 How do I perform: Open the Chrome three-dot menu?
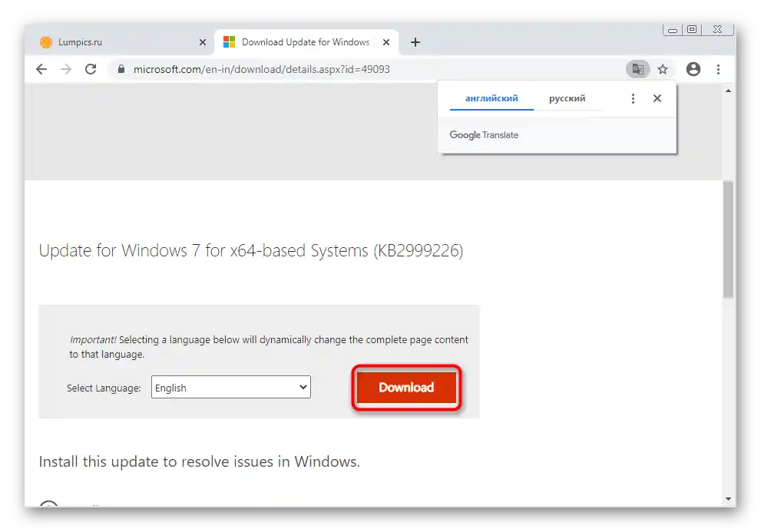(x=718, y=69)
